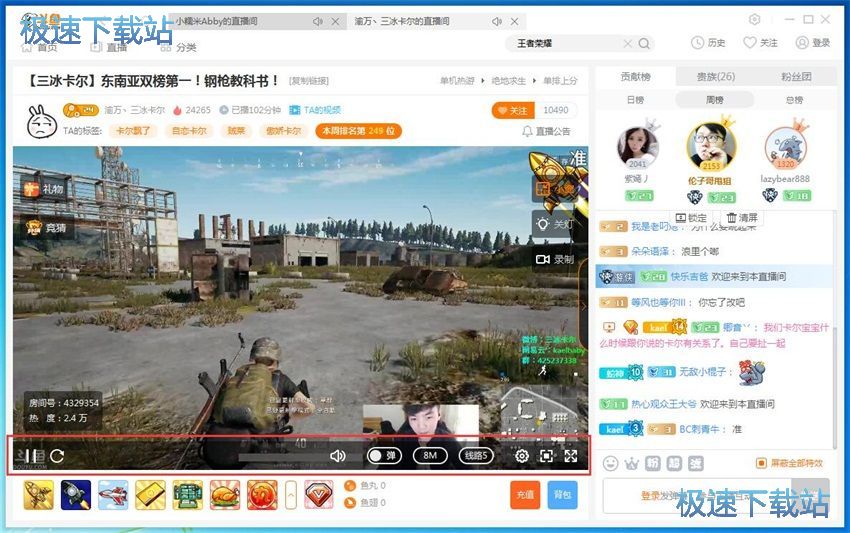The width and height of the screenshot is (850, 533).
Task: Click the 卡尔飘了 tag
Action: coord(133,131)
